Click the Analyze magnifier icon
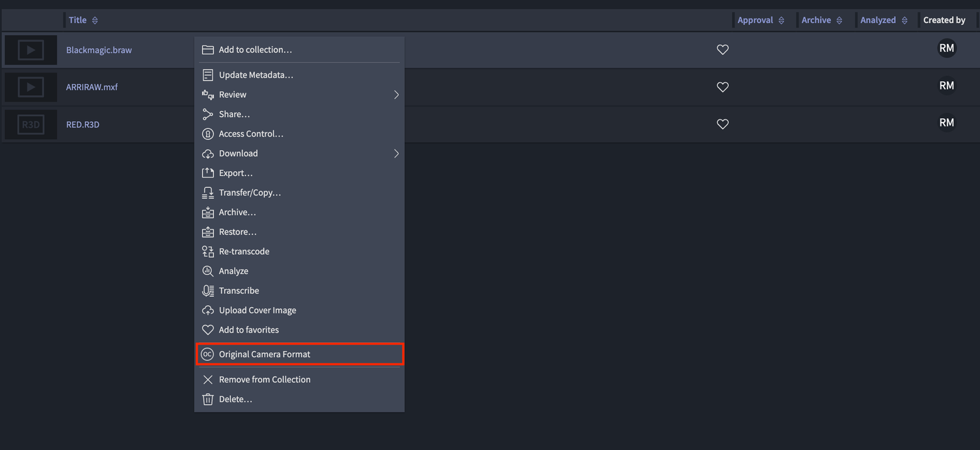980x450 pixels. coord(207,271)
